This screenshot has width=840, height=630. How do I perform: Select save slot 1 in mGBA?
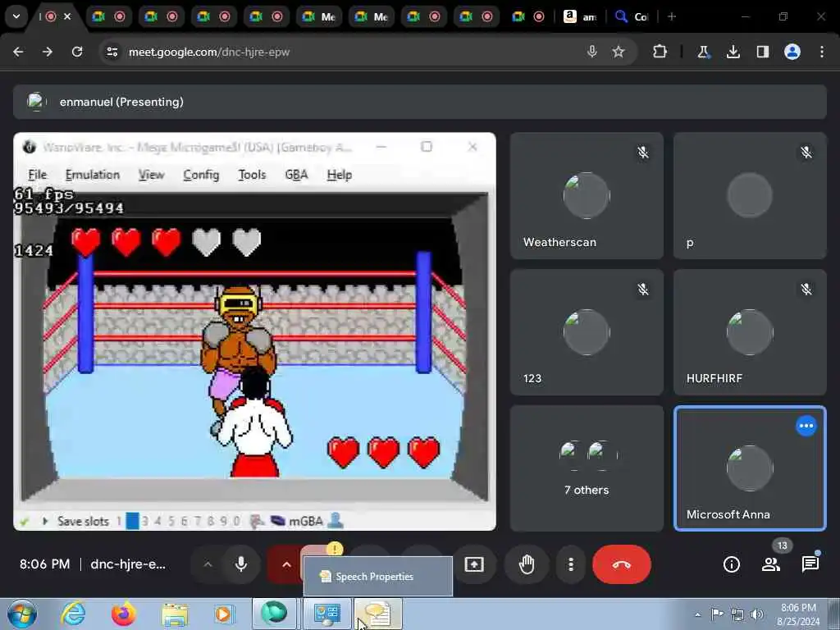tap(119, 521)
